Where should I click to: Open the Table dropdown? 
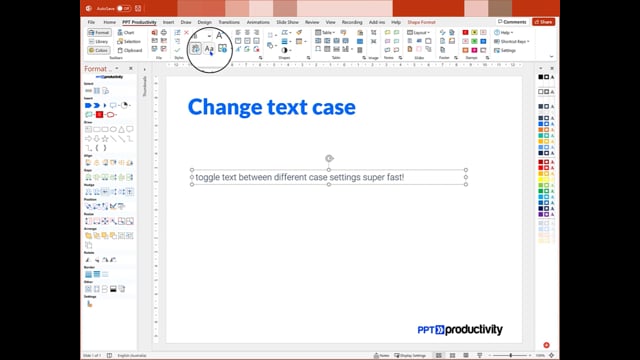(325, 32)
